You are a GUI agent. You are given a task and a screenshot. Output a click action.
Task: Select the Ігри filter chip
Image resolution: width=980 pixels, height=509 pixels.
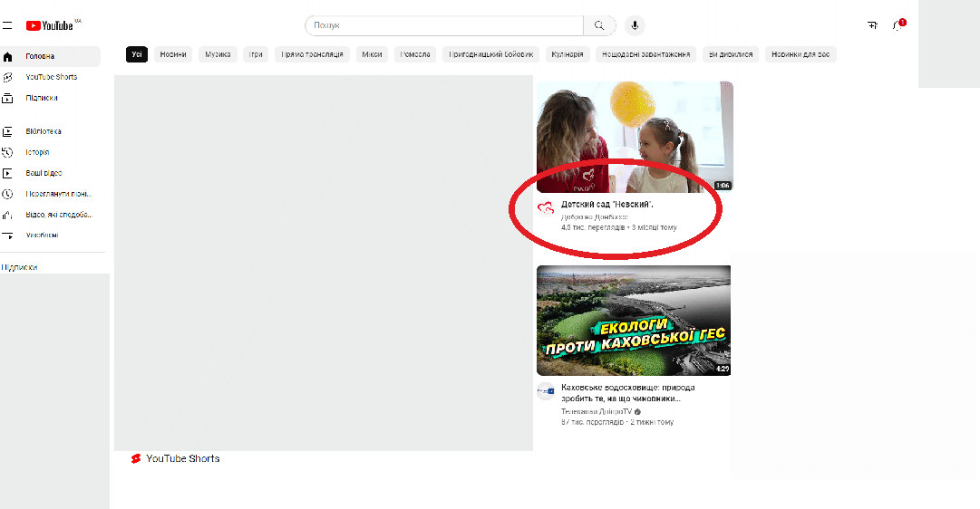(256, 54)
